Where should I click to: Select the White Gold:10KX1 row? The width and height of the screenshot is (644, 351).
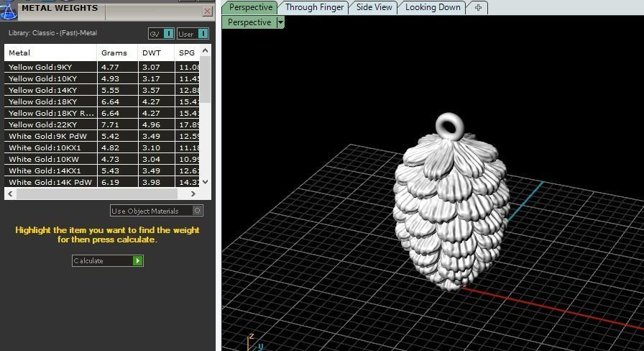[x=102, y=147]
